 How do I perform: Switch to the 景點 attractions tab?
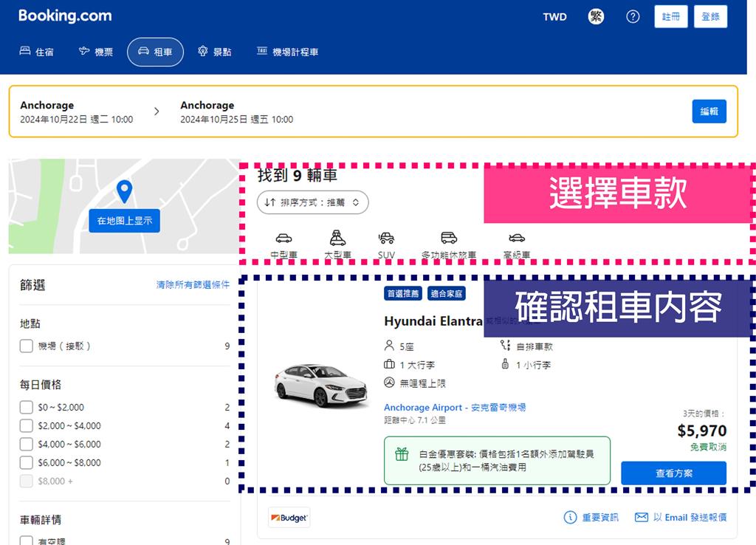click(x=215, y=52)
